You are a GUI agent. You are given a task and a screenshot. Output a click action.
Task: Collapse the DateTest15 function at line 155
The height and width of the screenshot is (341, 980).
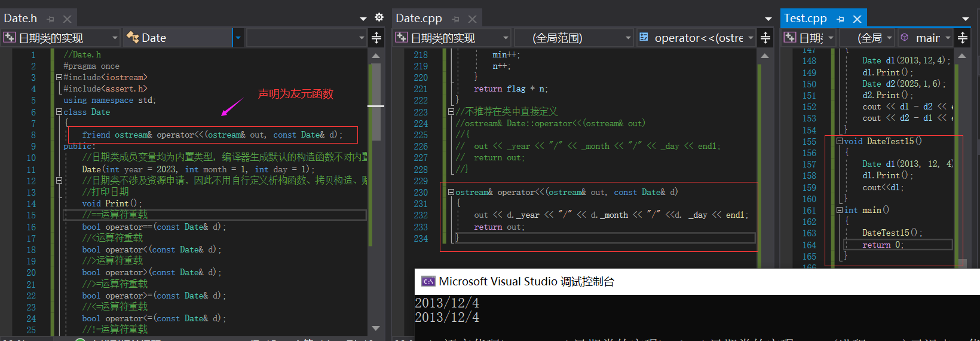click(x=839, y=141)
